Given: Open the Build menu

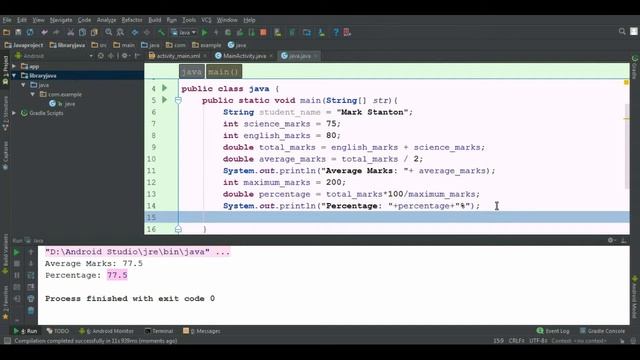Looking at the screenshot, I should pyautogui.click(x=154, y=20).
